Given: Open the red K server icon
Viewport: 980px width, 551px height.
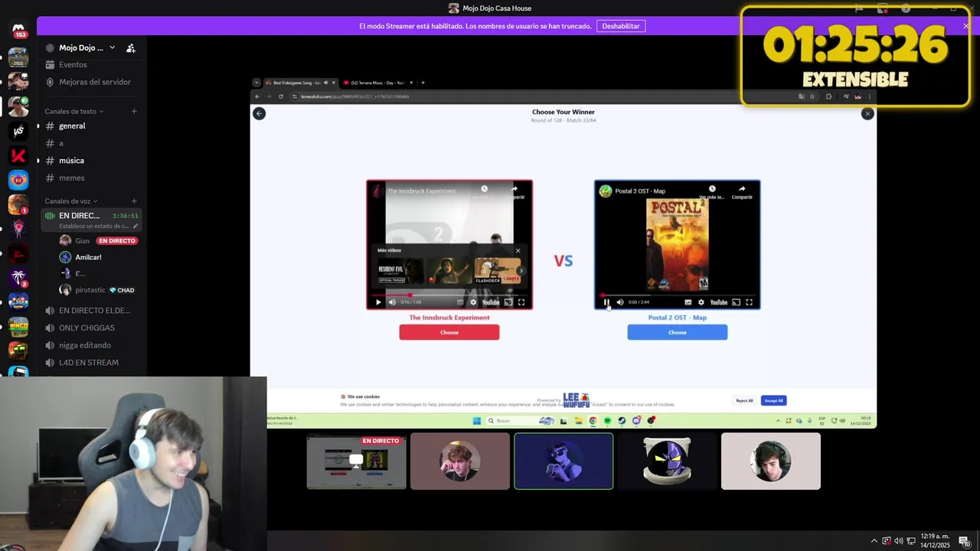Looking at the screenshot, I should (x=18, y=155).
